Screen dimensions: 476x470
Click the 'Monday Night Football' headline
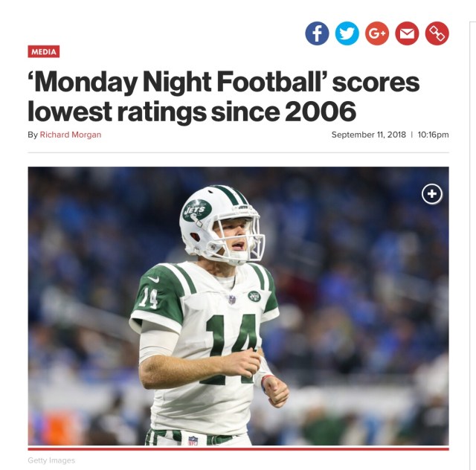click(223, 96)
